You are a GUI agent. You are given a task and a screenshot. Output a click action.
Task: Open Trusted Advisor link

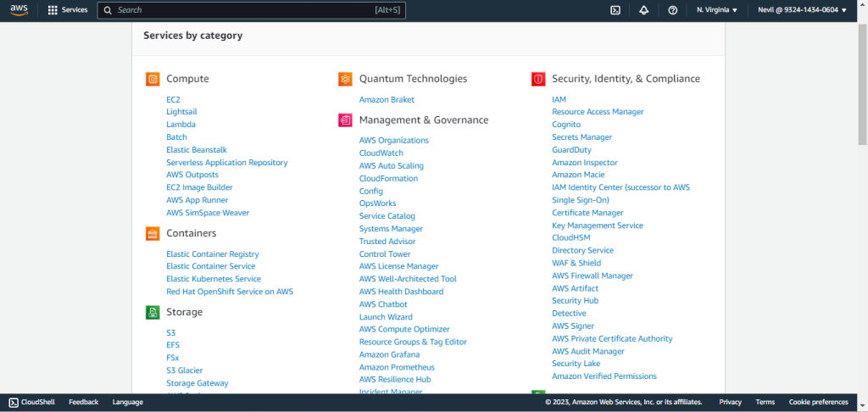[387, 242]
